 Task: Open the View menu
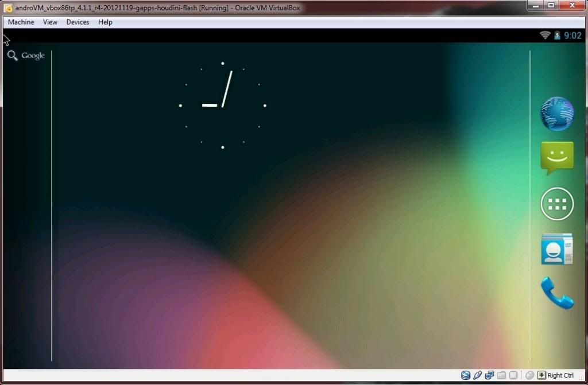point(51,22)
